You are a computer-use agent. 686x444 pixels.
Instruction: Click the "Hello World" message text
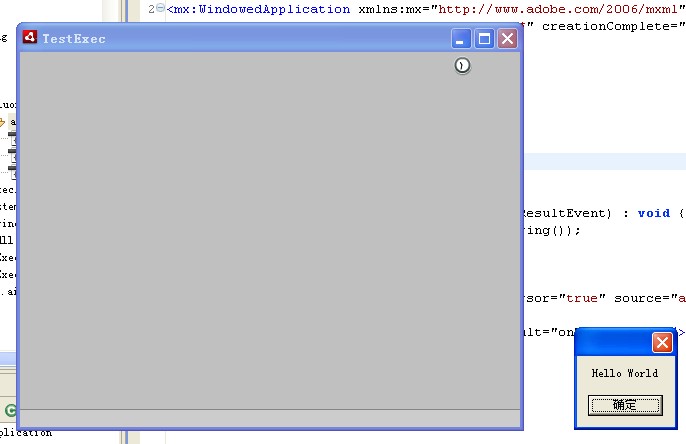click(x=625, y=373)
